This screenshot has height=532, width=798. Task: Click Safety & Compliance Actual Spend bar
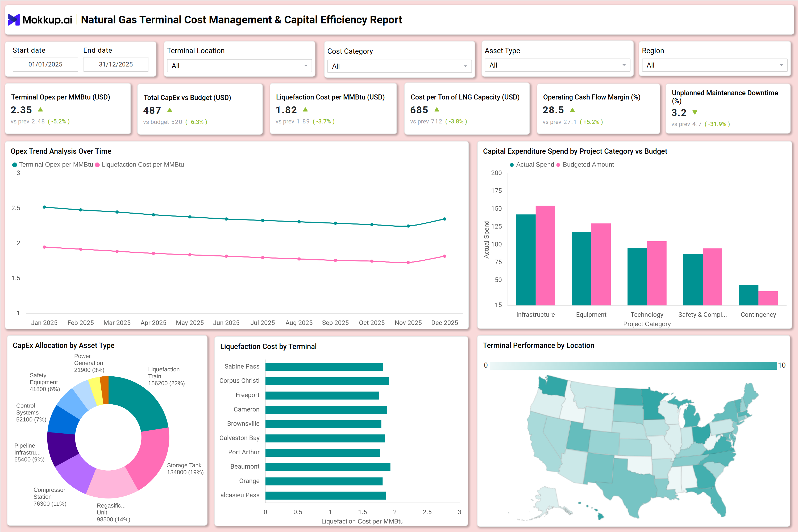pos(693,280)
